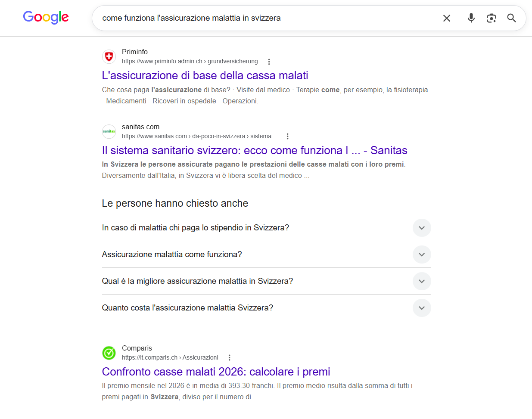Clear the search query with the X icon
The width and height of the screenshot is (532, 419).
(447, 18)
